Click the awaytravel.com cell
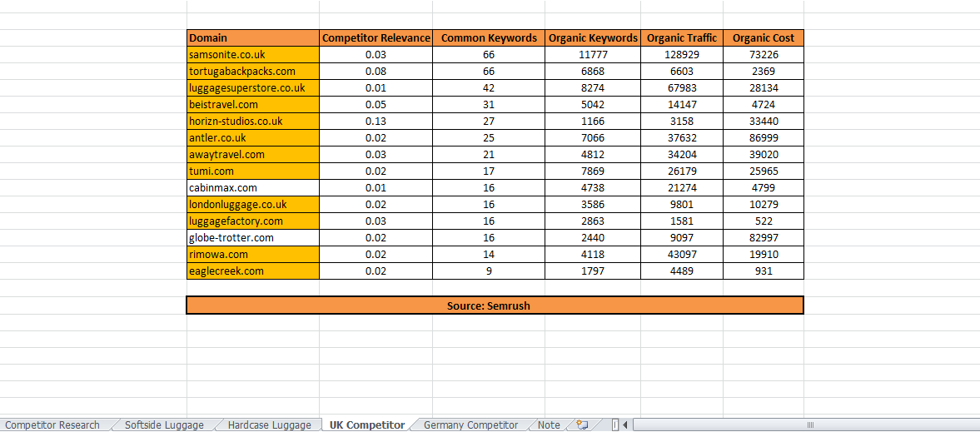The height and width of the screenshot is (432, 980). (253, 155)
